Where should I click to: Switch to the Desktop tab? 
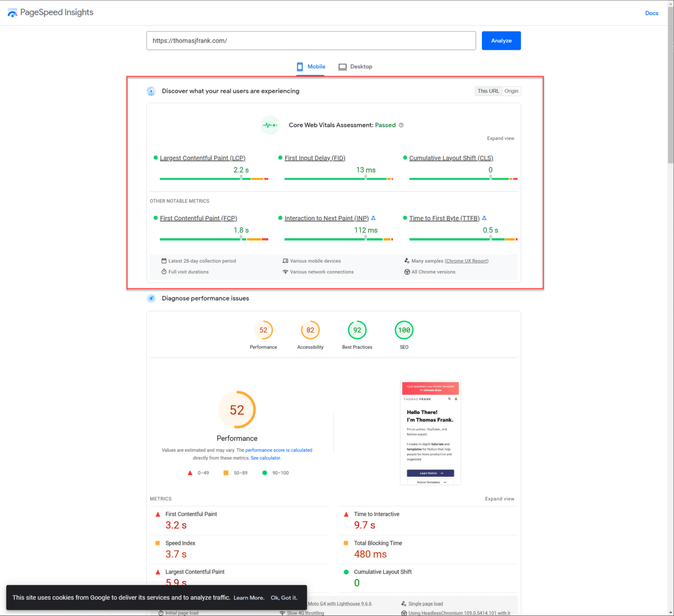(x=355, y=67)
